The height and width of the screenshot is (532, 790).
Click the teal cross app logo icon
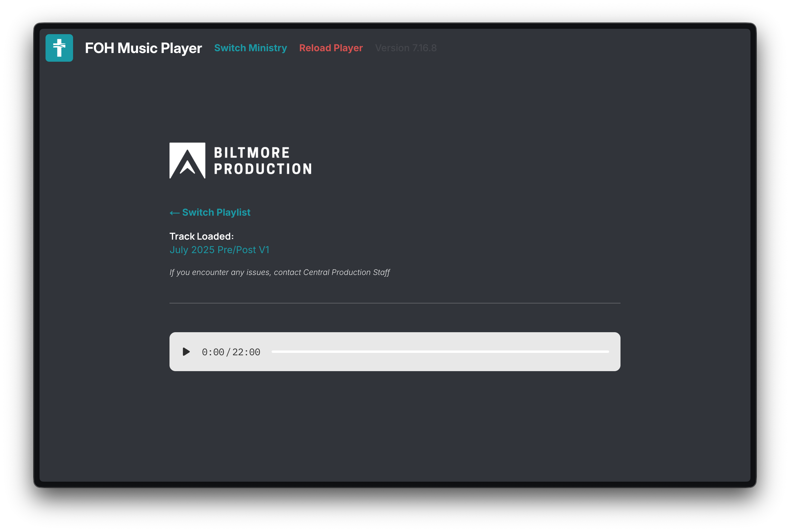pos(59,48)
